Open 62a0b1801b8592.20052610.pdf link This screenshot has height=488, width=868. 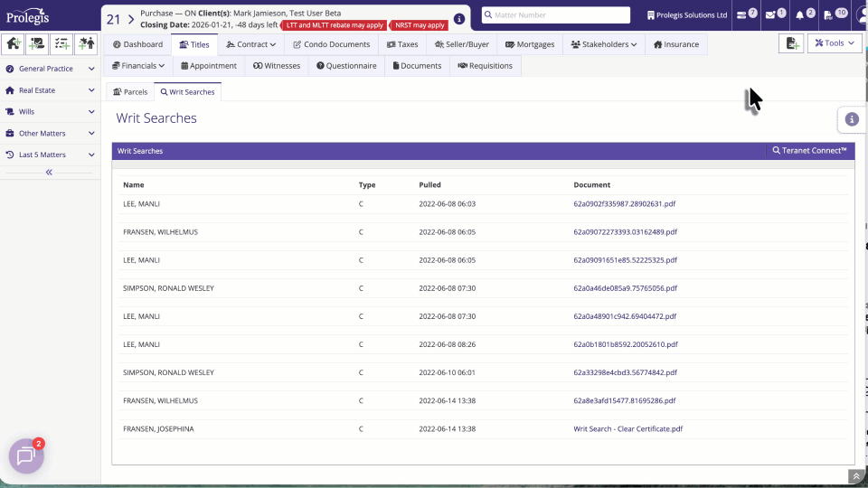click(626, 344)
